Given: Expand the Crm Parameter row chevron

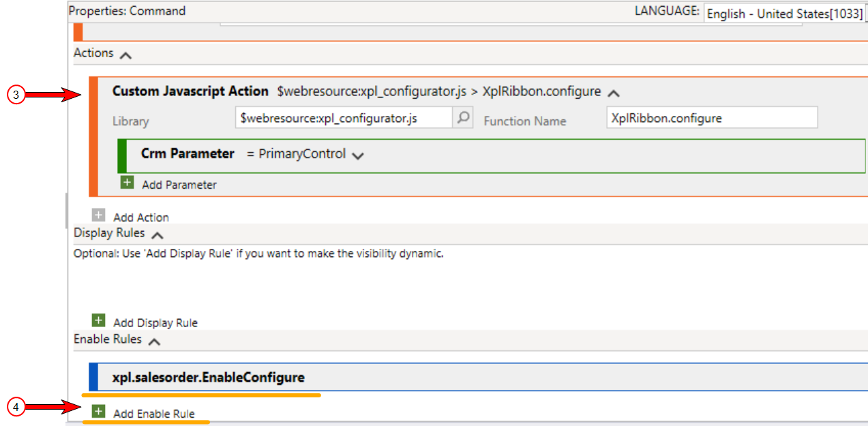Looking at the screenshot, I should (x=357, y=155).
